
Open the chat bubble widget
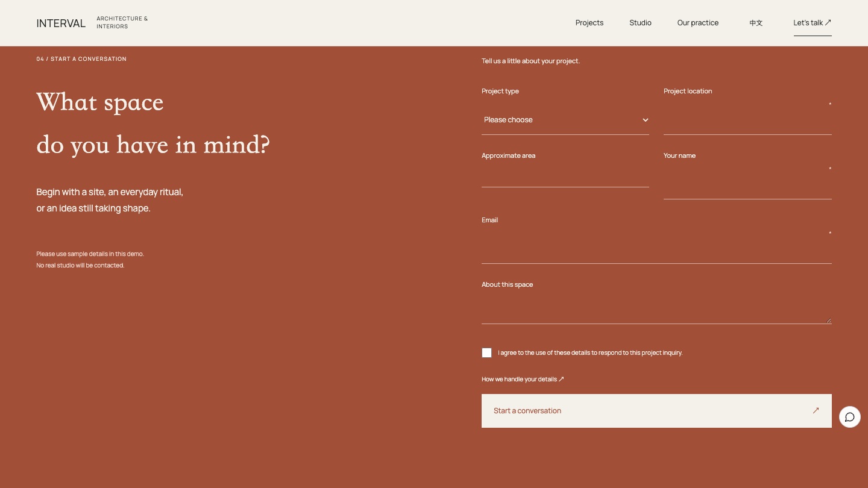tap(850, 417)
